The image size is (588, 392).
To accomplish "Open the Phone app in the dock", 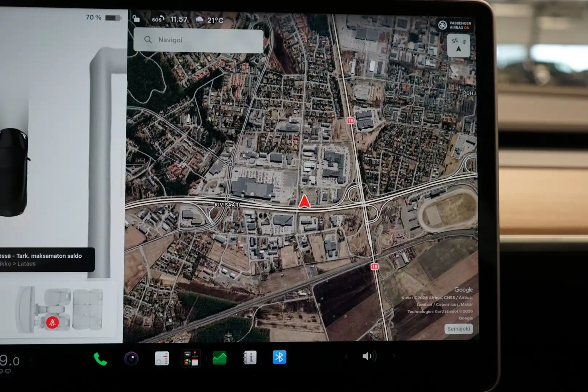I will 100,359.
